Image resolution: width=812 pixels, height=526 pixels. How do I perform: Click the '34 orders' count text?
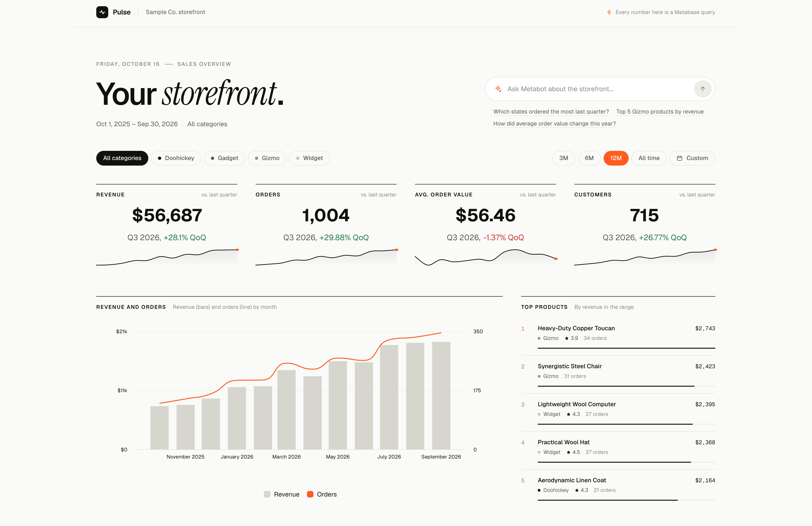tap(595, 338)
